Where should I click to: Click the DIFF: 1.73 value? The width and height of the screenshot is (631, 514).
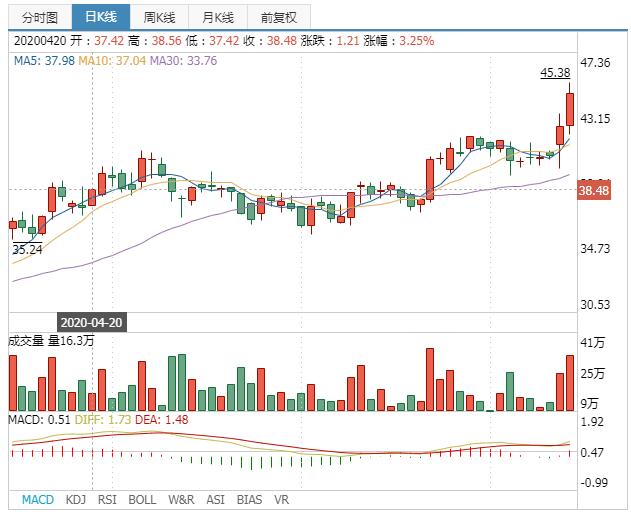[103, 419]
